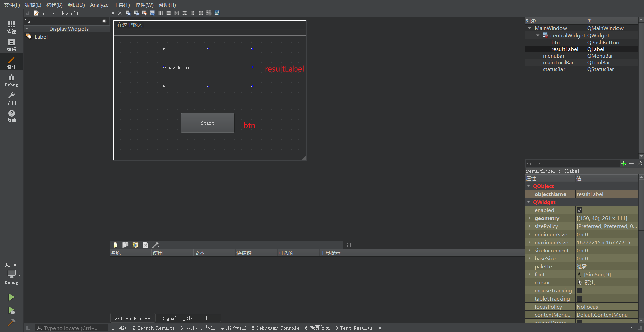This screenshot has height=332, width=644.
Task: Open the Action Editor configure wrench dropdown
Action: (x=156, y=245)
